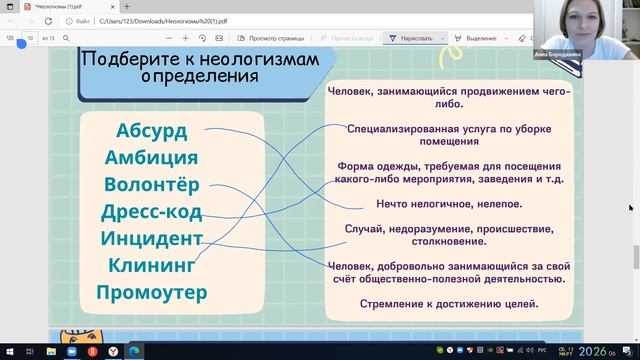Go forward in browser history
The height and width of the screenshot is (360, 640).
coord(30,21)
